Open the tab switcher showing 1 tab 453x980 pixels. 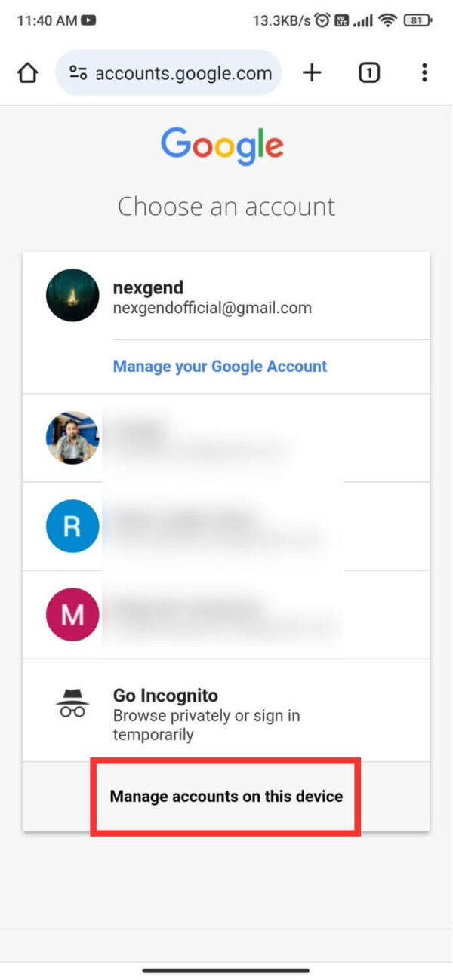coord(368,72)
